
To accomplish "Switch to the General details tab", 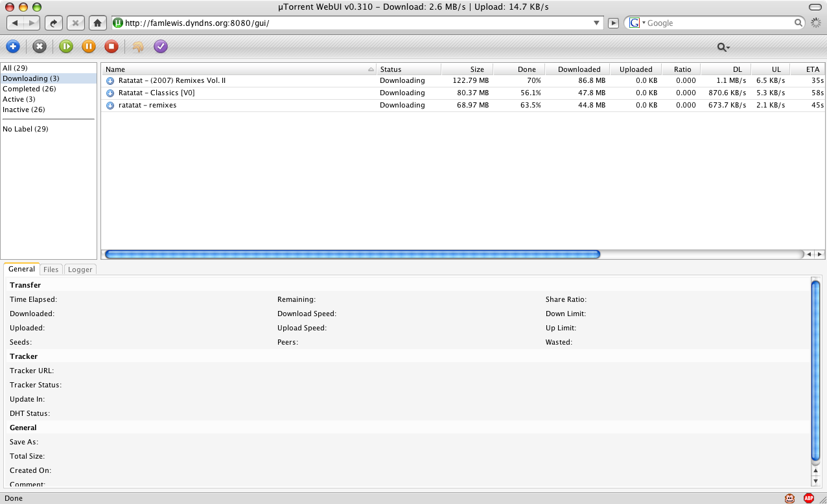I will pos(21,269).
